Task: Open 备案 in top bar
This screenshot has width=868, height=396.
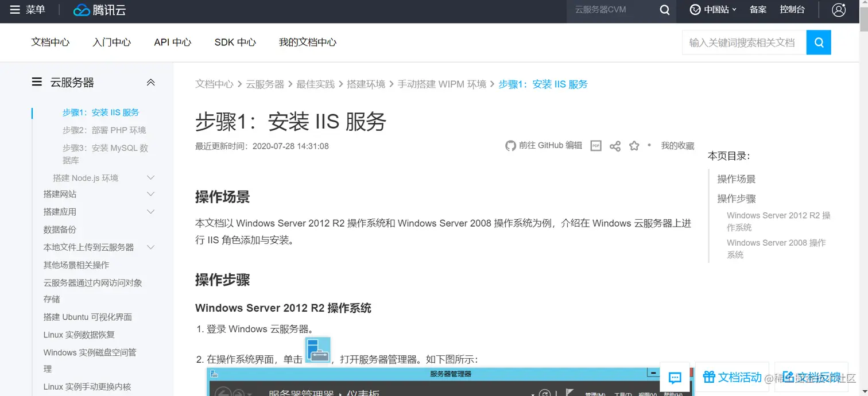Action: pos(758,10)
